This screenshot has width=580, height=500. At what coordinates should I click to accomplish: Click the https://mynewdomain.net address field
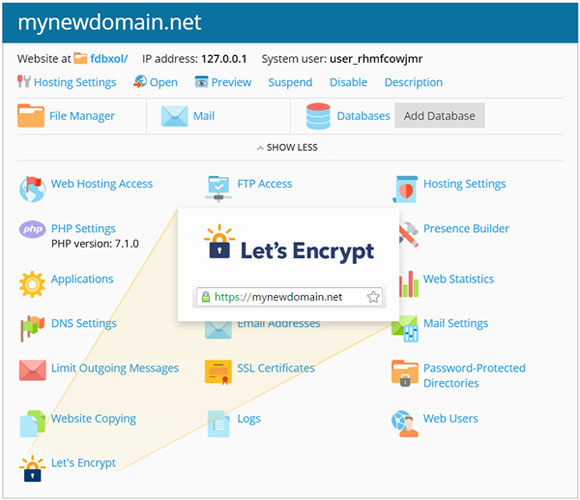(289, 297)
